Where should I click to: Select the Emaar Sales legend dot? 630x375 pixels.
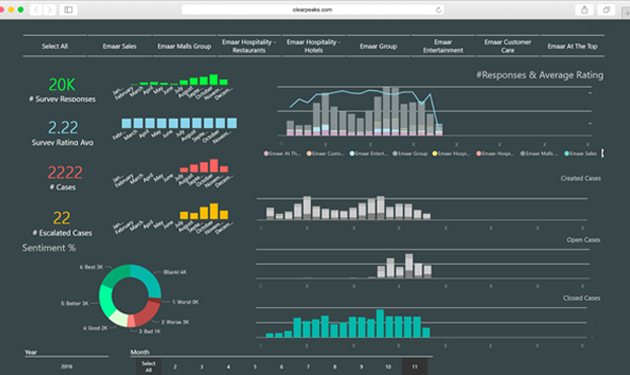pyautogui.click(x=567, y=154)
